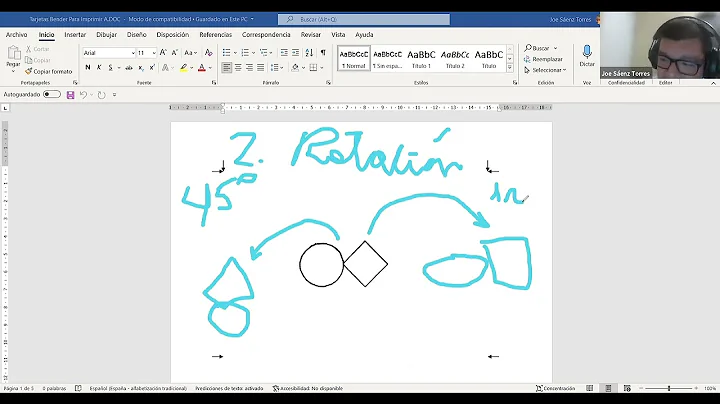Align text to the right

[x=249, y=67]
